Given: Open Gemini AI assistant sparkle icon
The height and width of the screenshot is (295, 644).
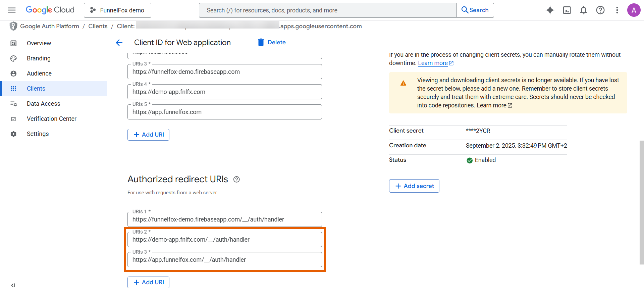Looking at the screenshot, I should (x=550, y=10).
